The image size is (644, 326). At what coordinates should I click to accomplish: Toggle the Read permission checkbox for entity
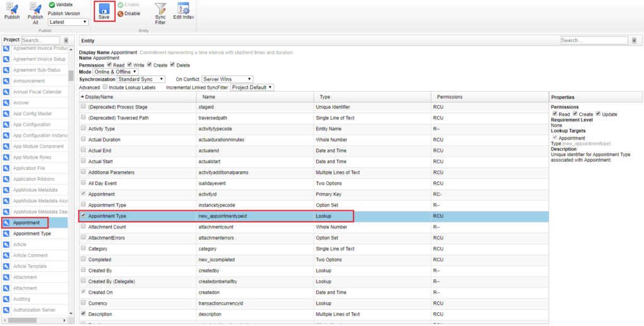(x=109, y=65)
